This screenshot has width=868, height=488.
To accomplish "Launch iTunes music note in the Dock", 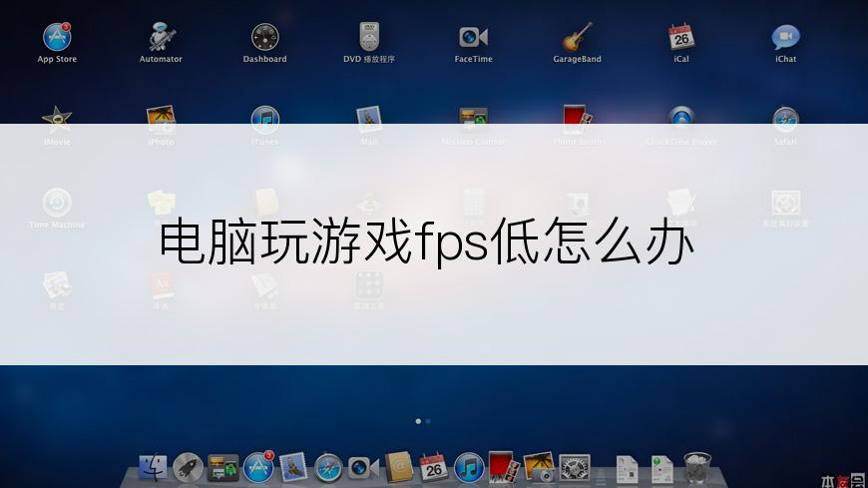I will point(469,468).
